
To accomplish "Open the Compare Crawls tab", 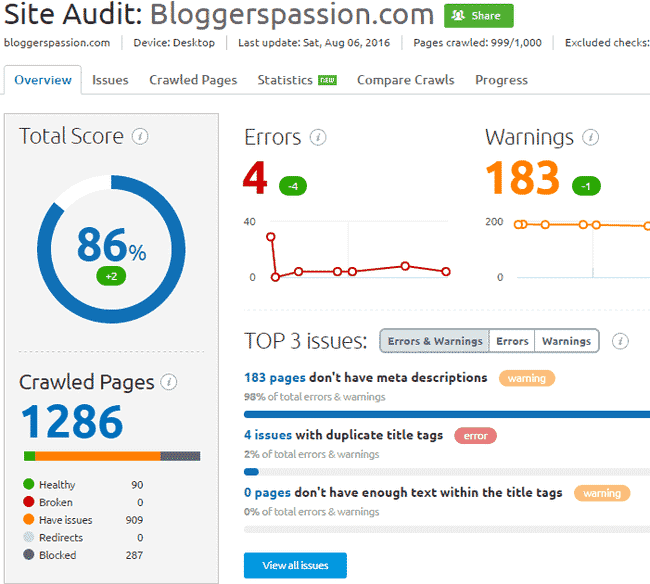I will [406, 80].
